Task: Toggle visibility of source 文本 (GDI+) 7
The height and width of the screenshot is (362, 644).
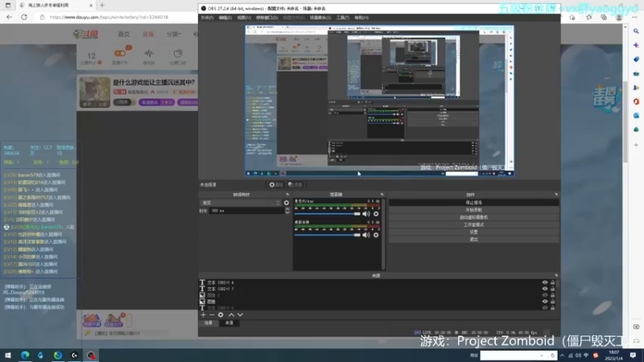Action: pos(545,289)
